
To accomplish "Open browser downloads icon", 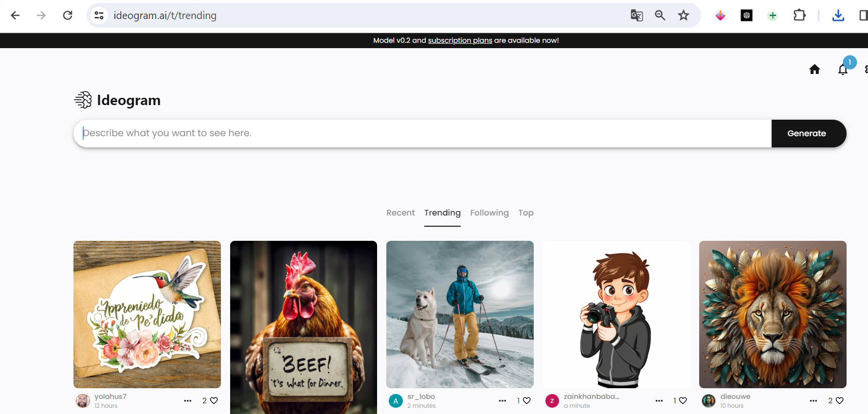I will [x=838, y=16].
